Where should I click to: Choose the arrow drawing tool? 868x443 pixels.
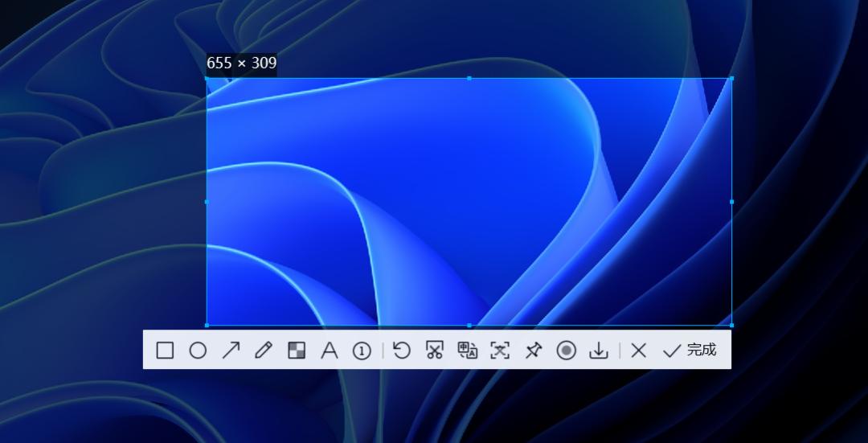[231, 351]
